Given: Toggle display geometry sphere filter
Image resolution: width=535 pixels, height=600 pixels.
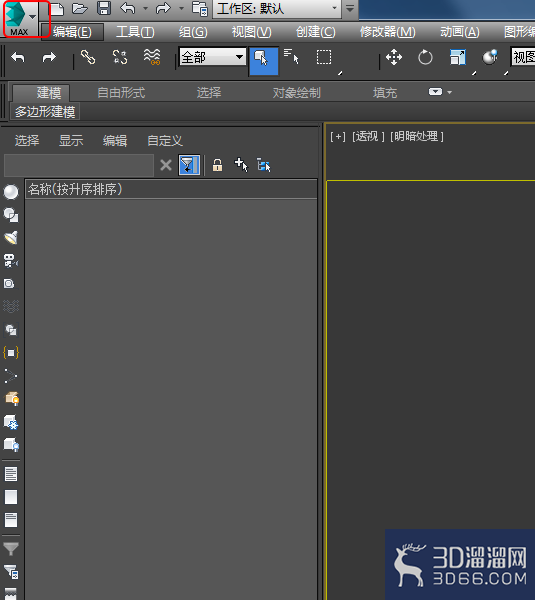Looking at the screenshot, I should [11, 192].
